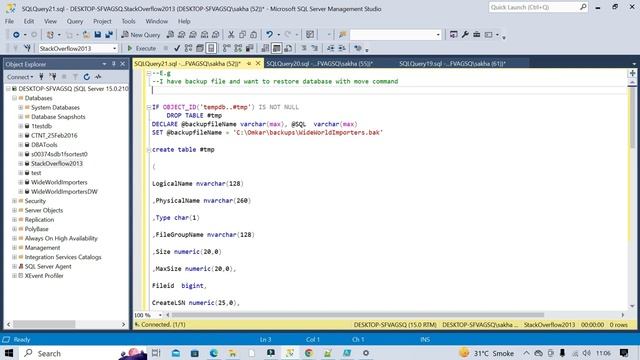Screen dimensions: 640x360
Task: Click the Save All icon
Action: point(109,35)
